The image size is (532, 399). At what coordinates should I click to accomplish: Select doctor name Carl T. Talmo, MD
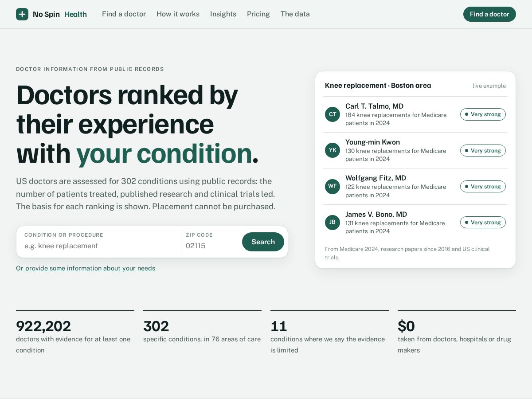pos(374,106)
